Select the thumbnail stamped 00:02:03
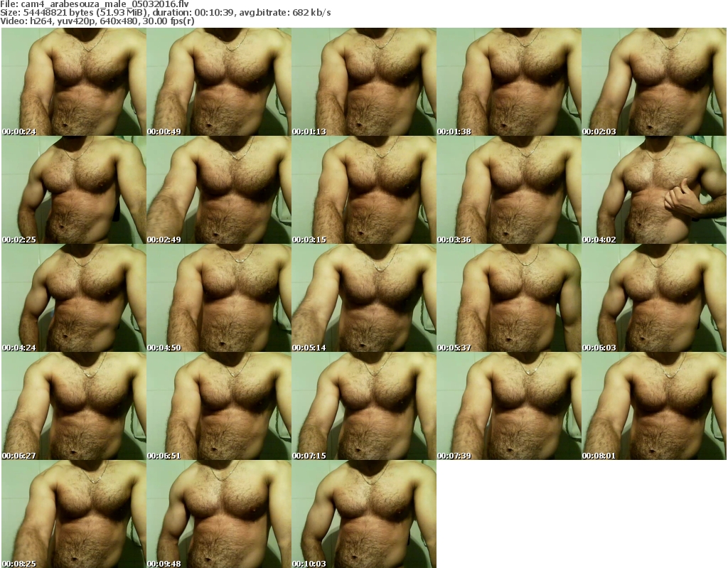The width and height of the screenshot is (728, 568). (654, 82)
